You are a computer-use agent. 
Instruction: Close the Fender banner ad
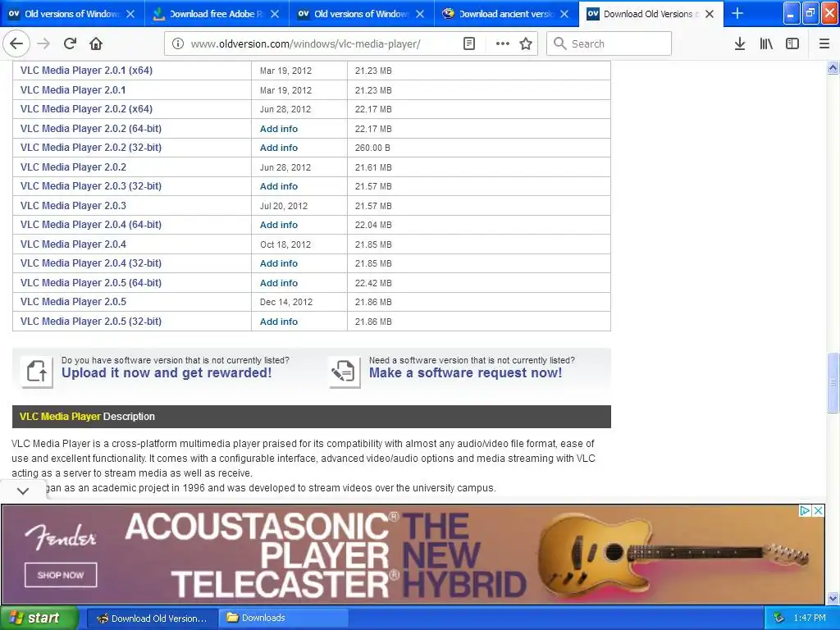click(818, 510)
